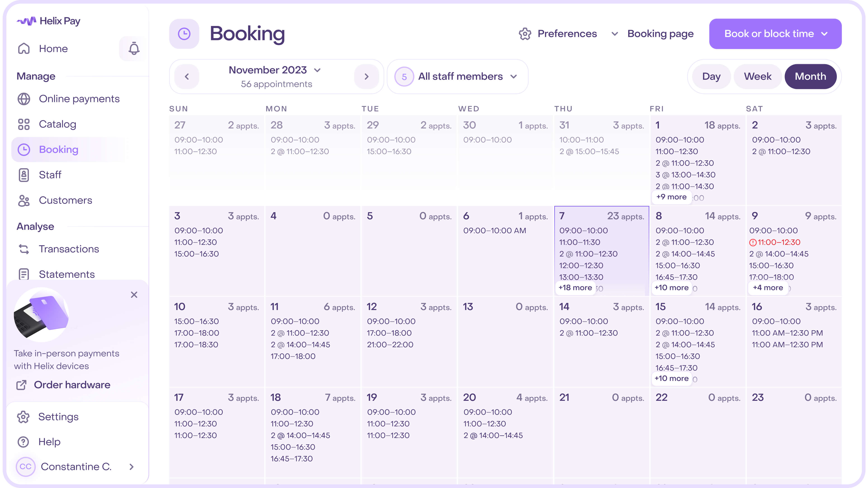
Task: Click the Preferences gear icon
Action: point(525,34)
